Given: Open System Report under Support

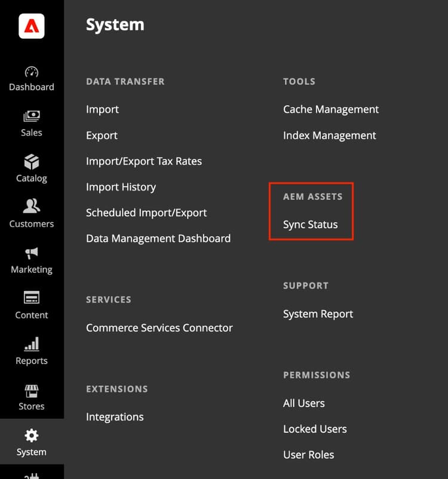Looking at the screenshot, I should point(318,314).
